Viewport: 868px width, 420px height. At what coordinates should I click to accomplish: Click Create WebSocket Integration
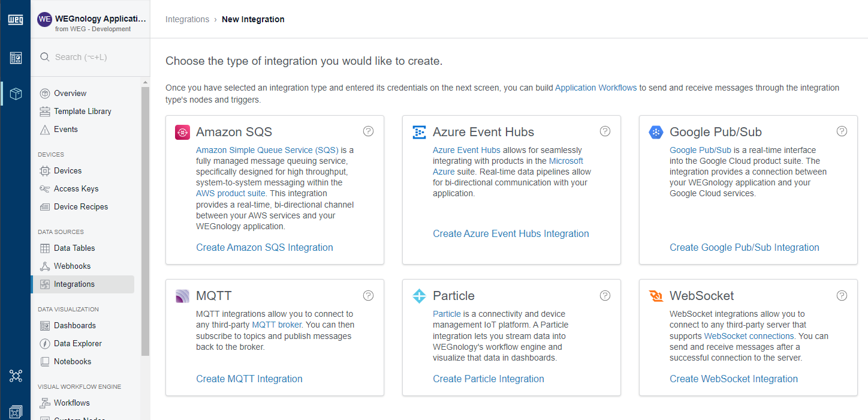coord(734,379)
